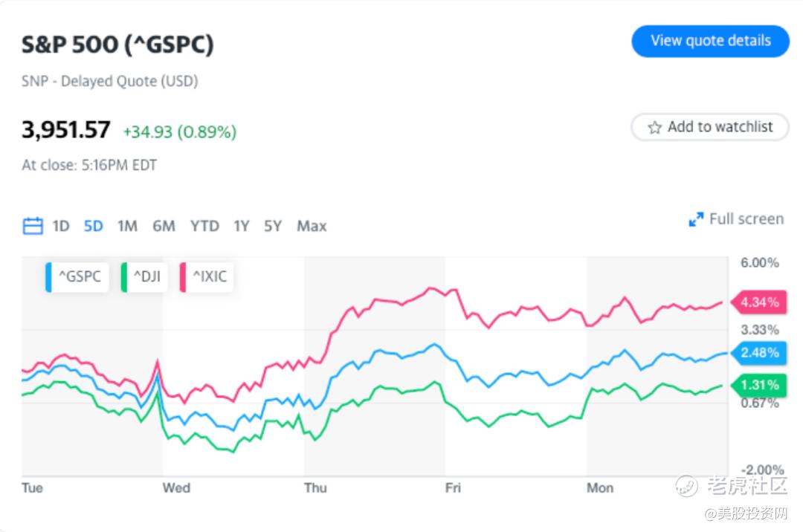Viewport: 803px width, 532px height.
Task: Select the 1D time range tab
Action: click(61, 226)
